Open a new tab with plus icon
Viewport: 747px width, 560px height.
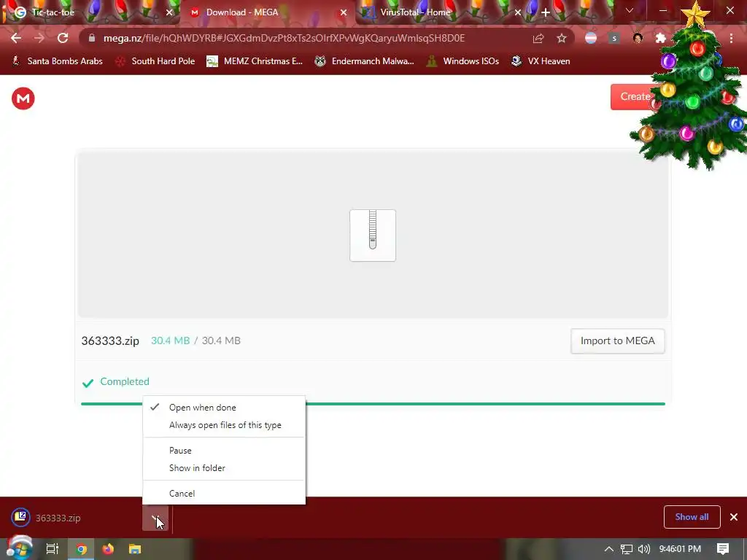point(546,12)
